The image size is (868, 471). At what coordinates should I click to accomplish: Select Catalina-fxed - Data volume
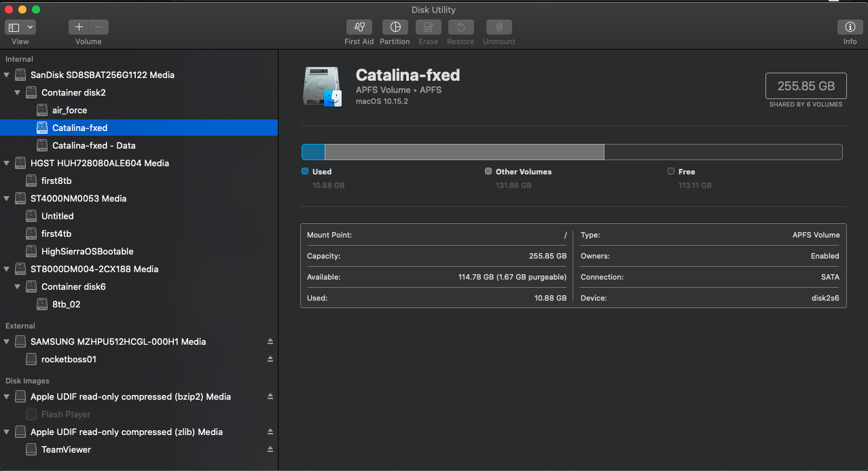click(x=93, y=145)
